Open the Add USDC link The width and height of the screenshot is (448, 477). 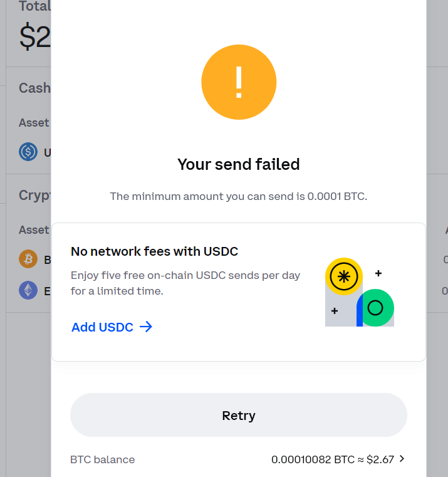tap(102, 327)
